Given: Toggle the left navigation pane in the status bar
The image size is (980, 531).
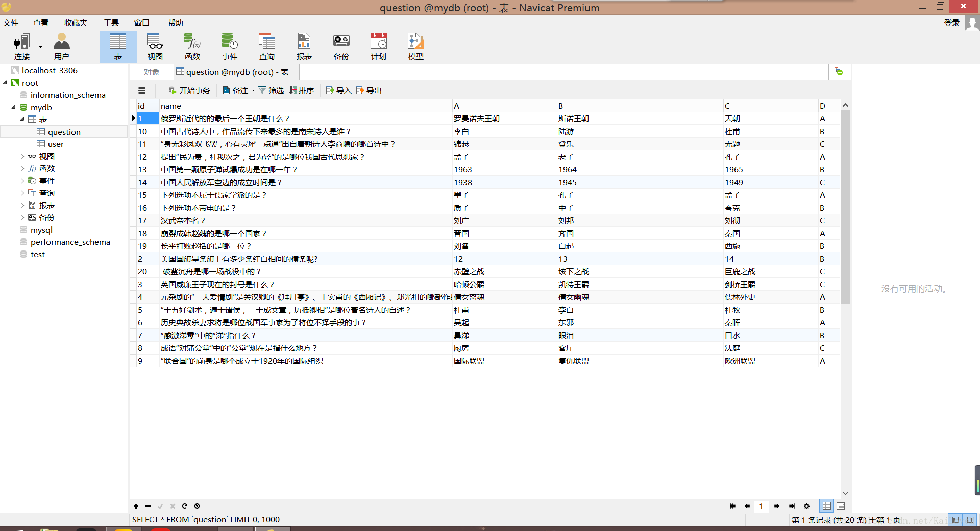Looking at the screenshot, I should coord(955,520).
